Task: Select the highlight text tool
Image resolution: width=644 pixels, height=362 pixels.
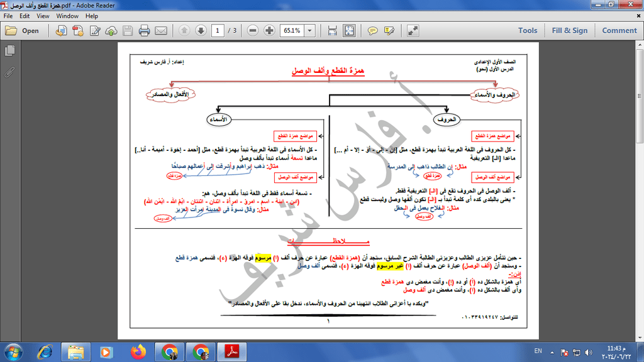Action: [389, 31]
